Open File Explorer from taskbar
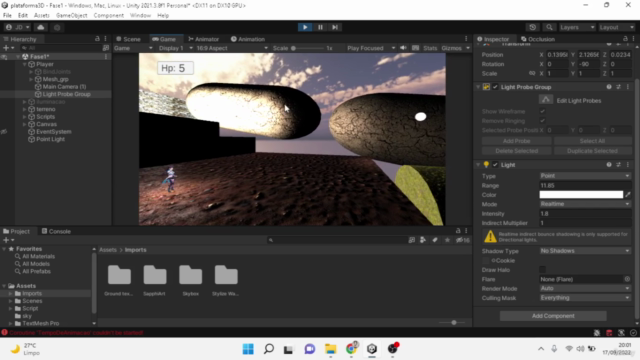 coord(331,349)
